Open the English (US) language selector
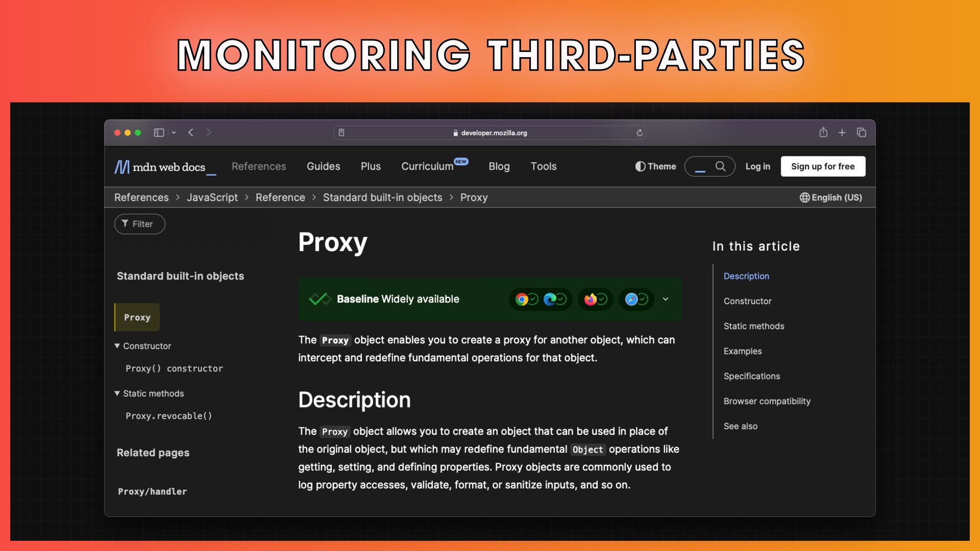980x551 pixels. click(830, 197)
